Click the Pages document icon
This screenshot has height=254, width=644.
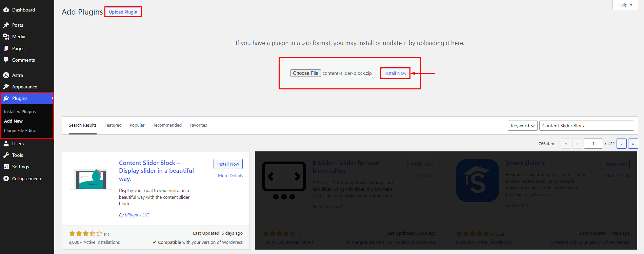pyautogui.click(x=6, y=48)
